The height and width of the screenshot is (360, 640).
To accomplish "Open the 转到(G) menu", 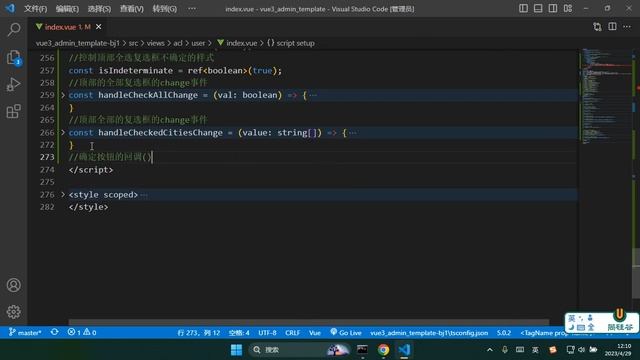I will (x=164, y=9).
